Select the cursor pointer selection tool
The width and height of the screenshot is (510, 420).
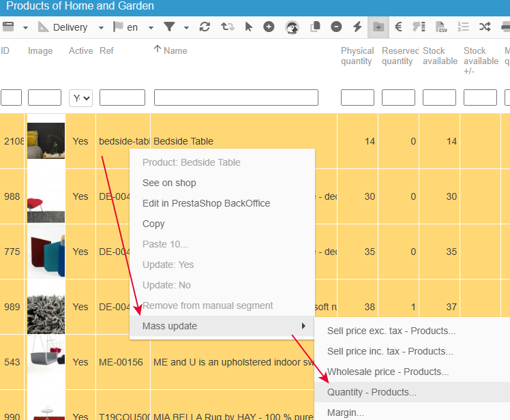pyautogui.click(x=248, y=27)
